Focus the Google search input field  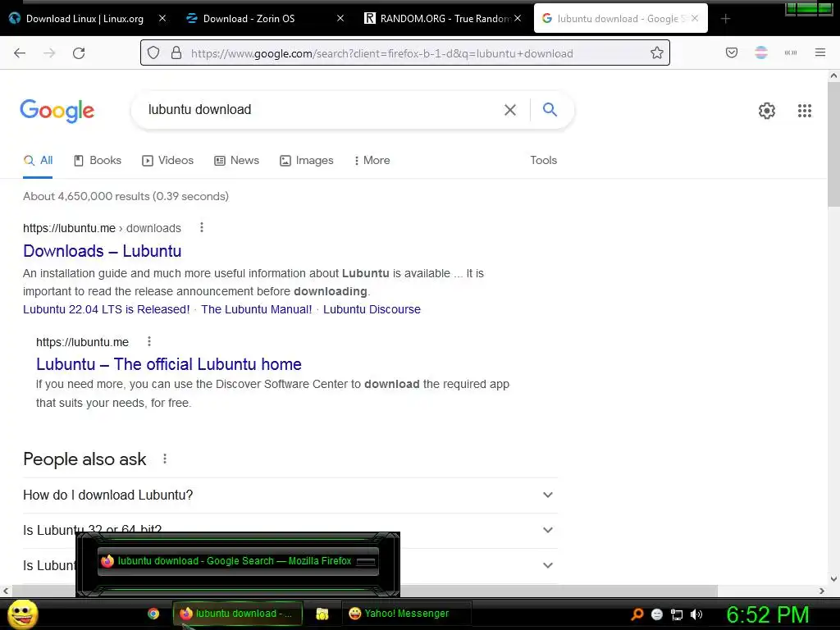322,110
